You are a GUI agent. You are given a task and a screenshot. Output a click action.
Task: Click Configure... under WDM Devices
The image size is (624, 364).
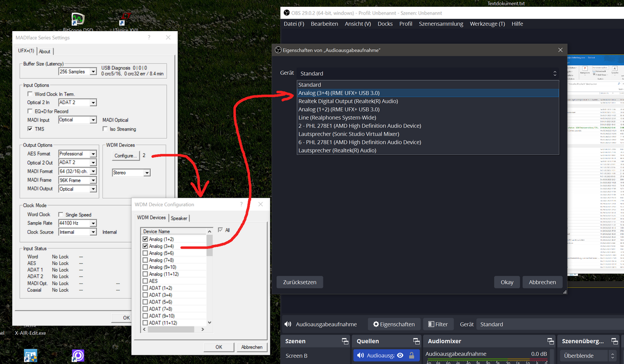(125, 156)
